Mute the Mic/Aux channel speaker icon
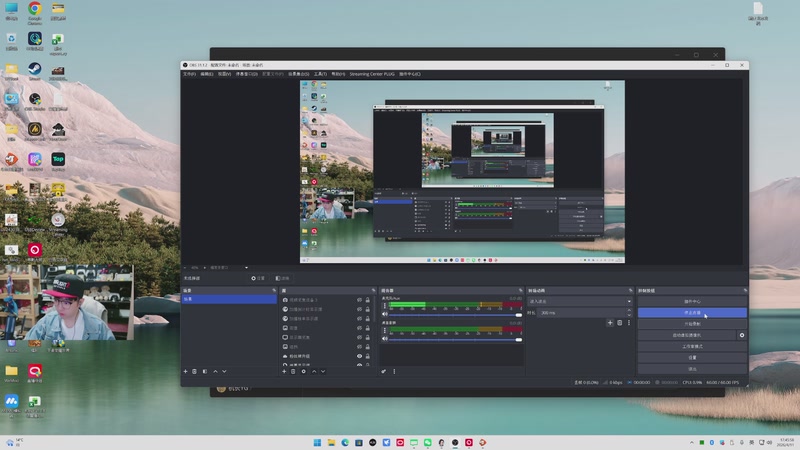800x450 pixels. point(385,314)
